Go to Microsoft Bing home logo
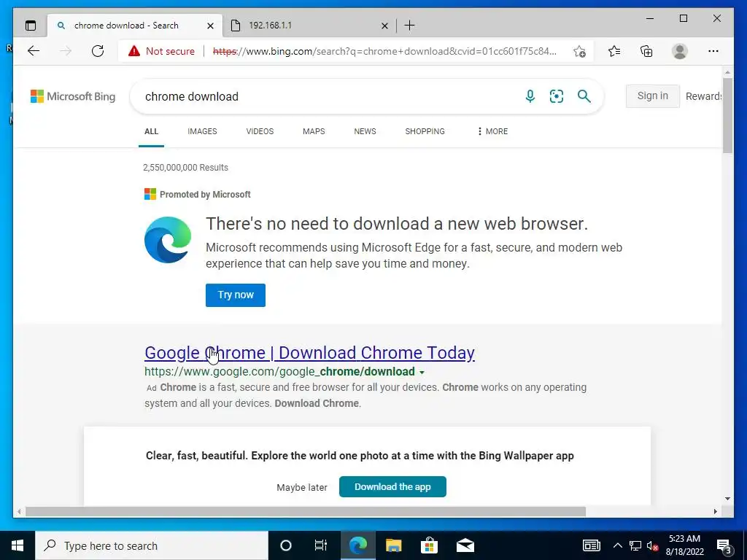This screenshot has width=747, height=560. coord(73,96)
